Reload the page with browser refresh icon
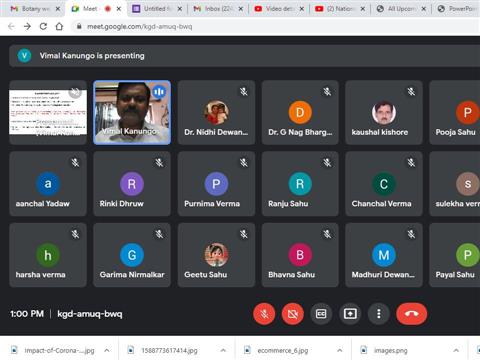This screenshot has width=480, height=360. 43,26
